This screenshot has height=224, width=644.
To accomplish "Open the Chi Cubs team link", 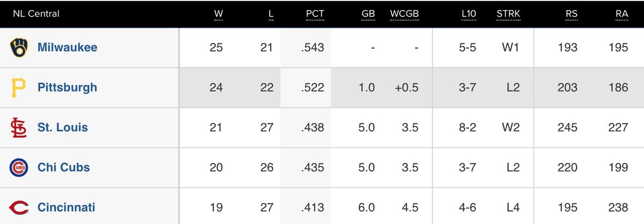I will coord(64,167).
